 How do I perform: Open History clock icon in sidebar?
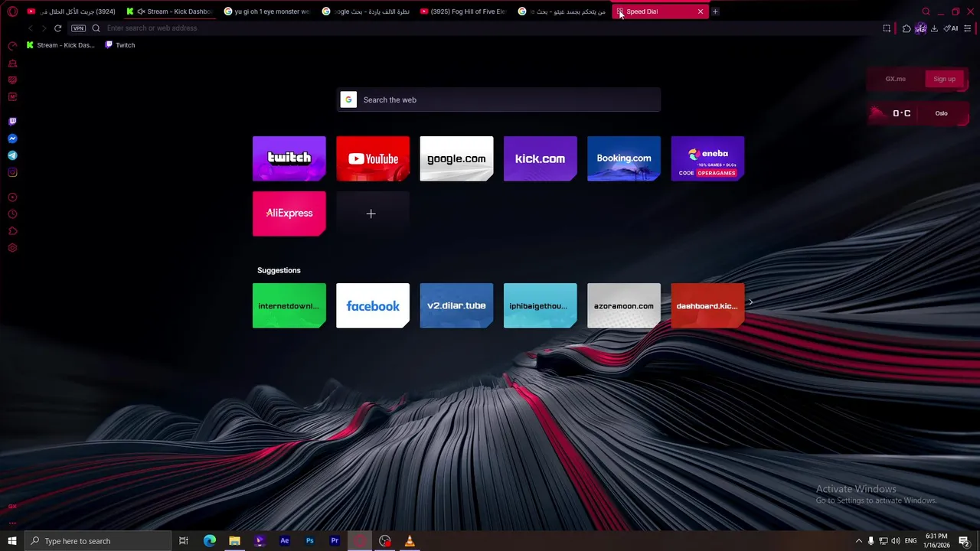click(x=12, y=214)
